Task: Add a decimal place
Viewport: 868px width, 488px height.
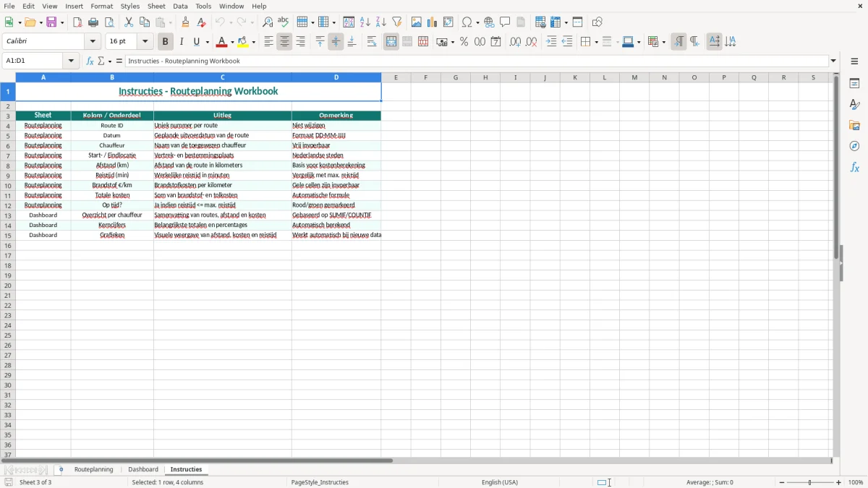Action: coord(515,42)
